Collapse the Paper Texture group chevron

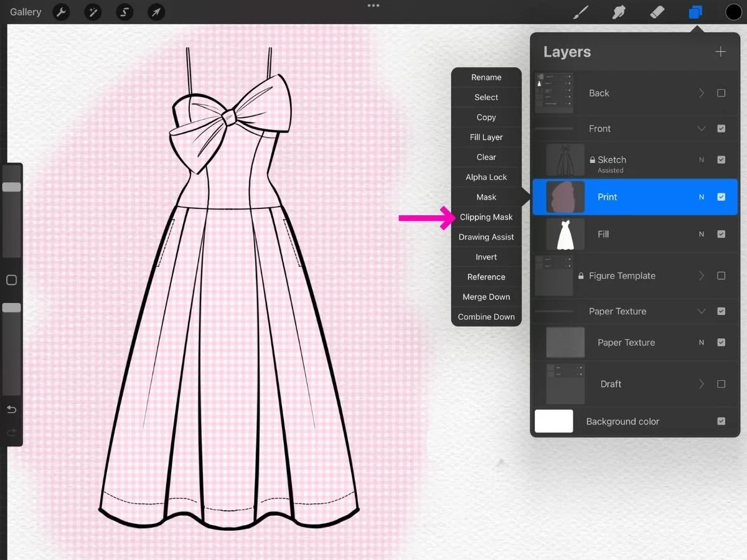pyautogui.click(x=702, y=311)
